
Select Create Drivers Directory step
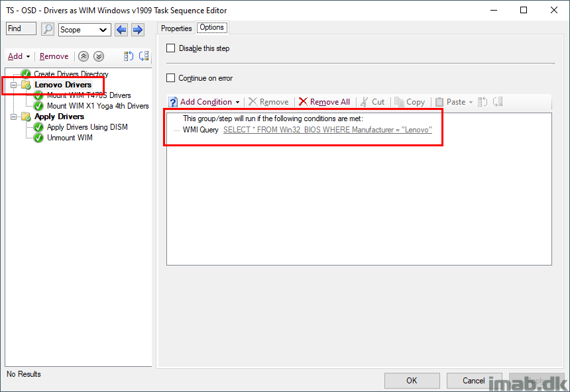click(x=72, y=74)
